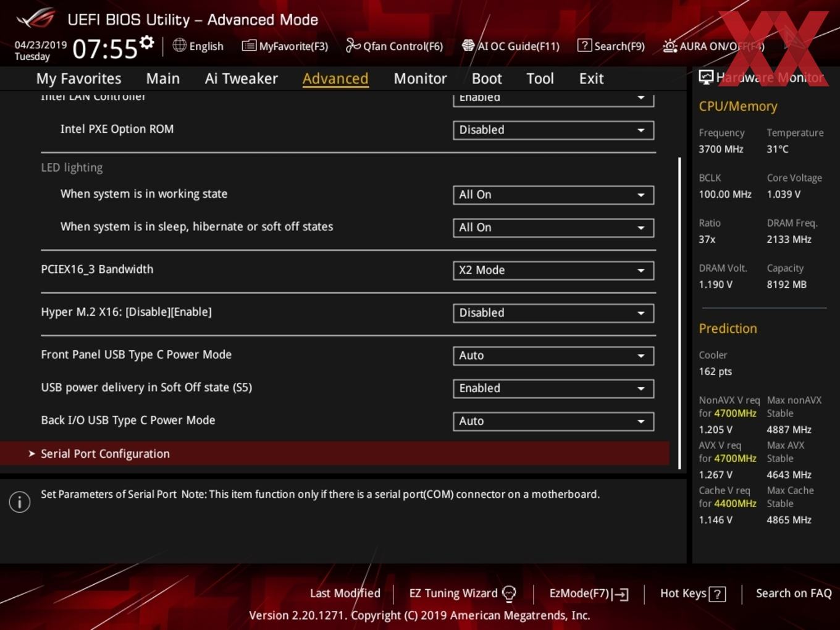Viewport: 840px width, 630px height.
Task: Click the EzMode exit arrow icon
Action: (x=621, y=594)
